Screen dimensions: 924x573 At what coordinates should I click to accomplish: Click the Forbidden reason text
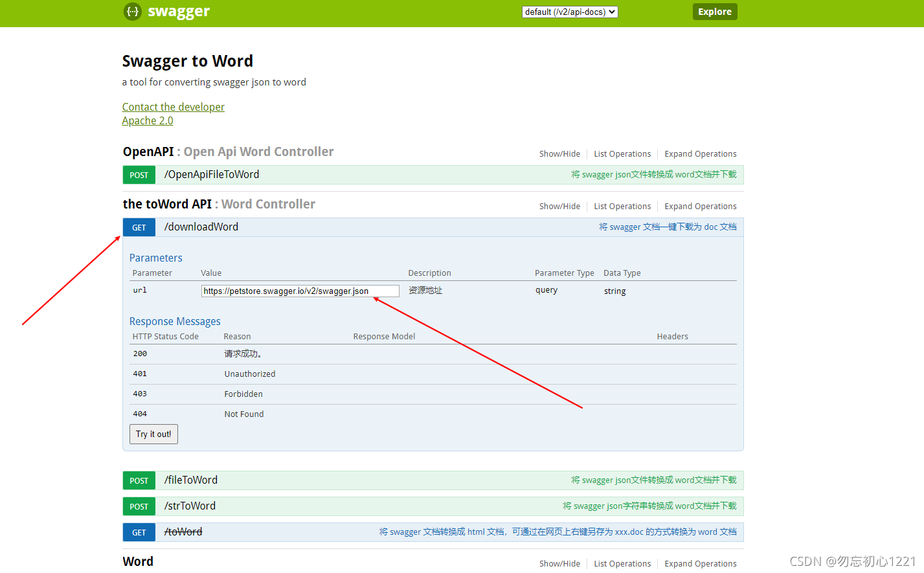click(x=243, y=394)
